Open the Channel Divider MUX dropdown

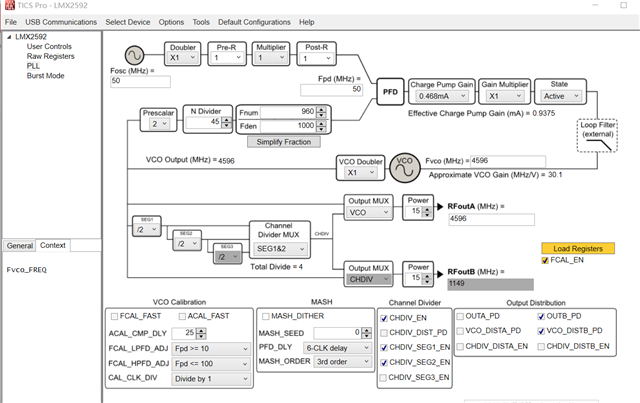tap(280, 249)
